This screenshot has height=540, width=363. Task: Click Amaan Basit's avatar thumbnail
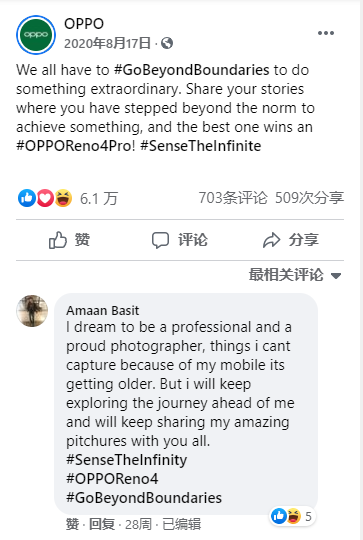(x=32, y=311)
